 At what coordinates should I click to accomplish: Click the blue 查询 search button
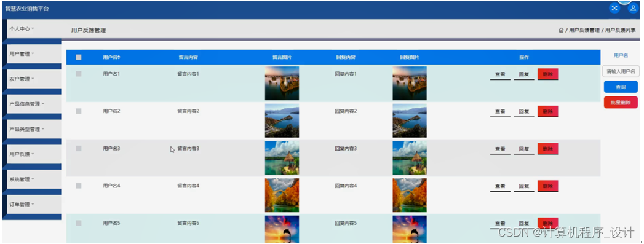pos(621,87)
